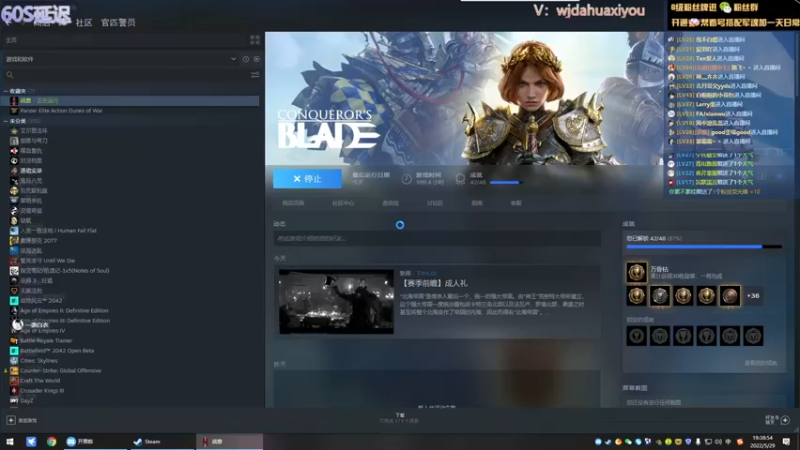Click the last locked achievement icon
800x450 pixels.
753,336
